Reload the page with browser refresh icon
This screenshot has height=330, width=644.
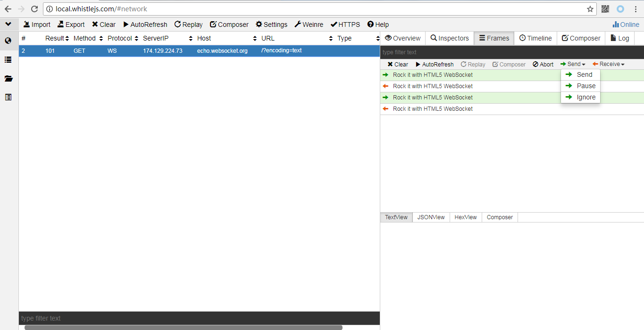34,9
